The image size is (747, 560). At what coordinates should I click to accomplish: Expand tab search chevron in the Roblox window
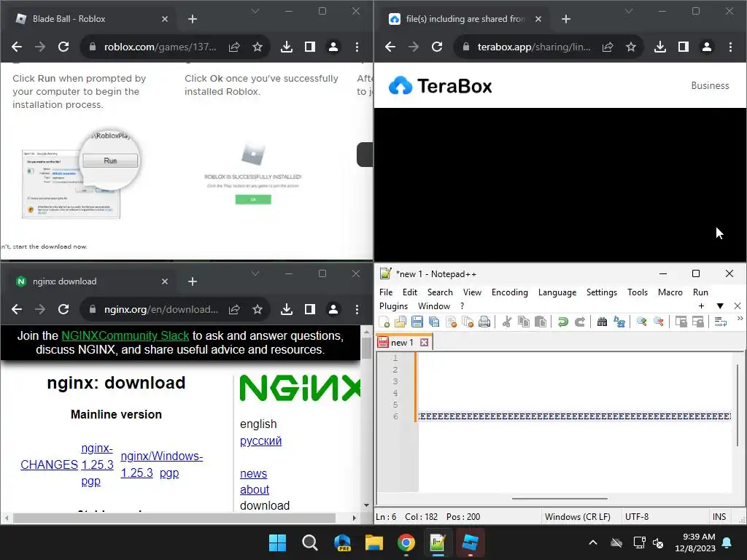(255, 10)
